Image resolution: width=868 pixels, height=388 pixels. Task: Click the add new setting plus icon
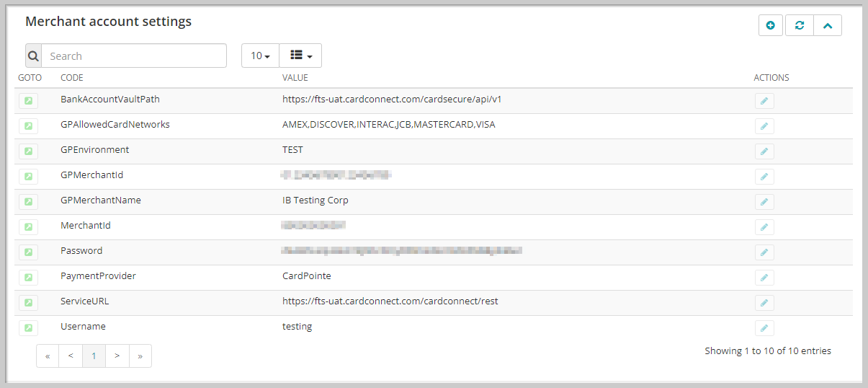point(771,25)
